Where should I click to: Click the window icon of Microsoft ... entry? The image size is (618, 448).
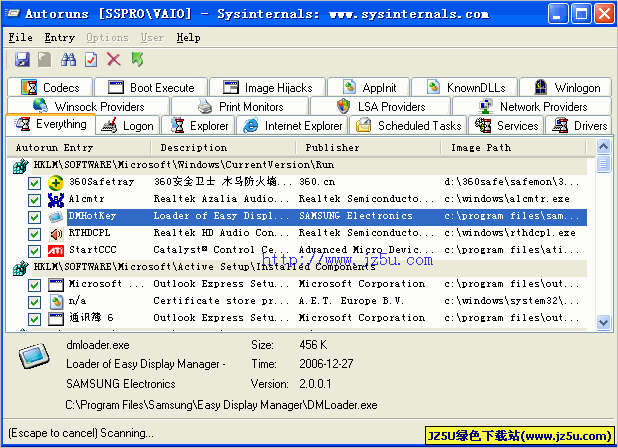56,285
